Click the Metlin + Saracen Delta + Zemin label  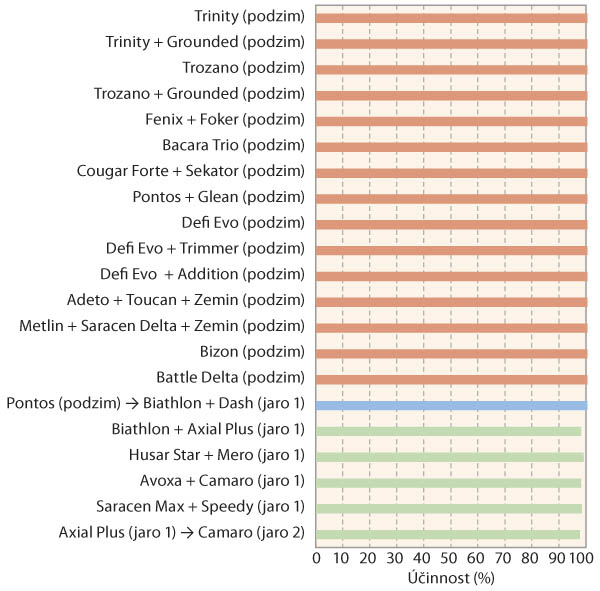pyautogui.click(x=162, y=326)
